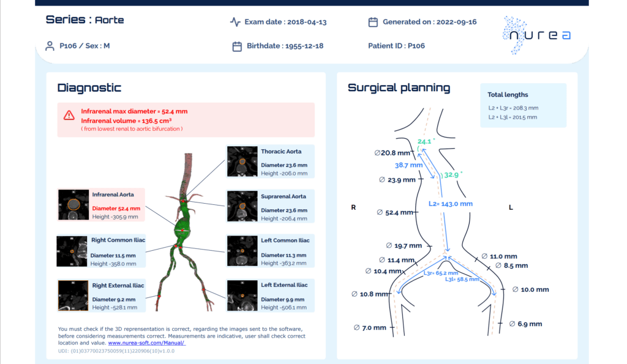The width and height of the screenshot is (627, 364).
Task: Click the 3D aorta model rendering
Action: coord(182,232)
